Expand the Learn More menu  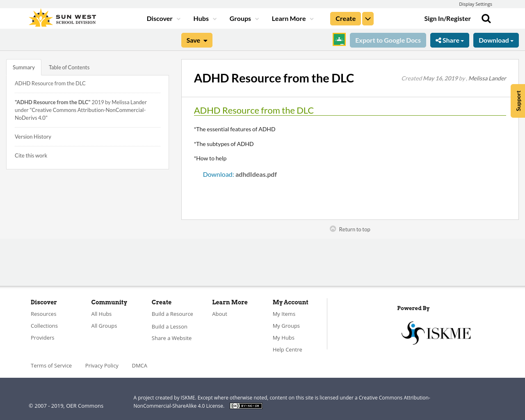click(289, 18)
